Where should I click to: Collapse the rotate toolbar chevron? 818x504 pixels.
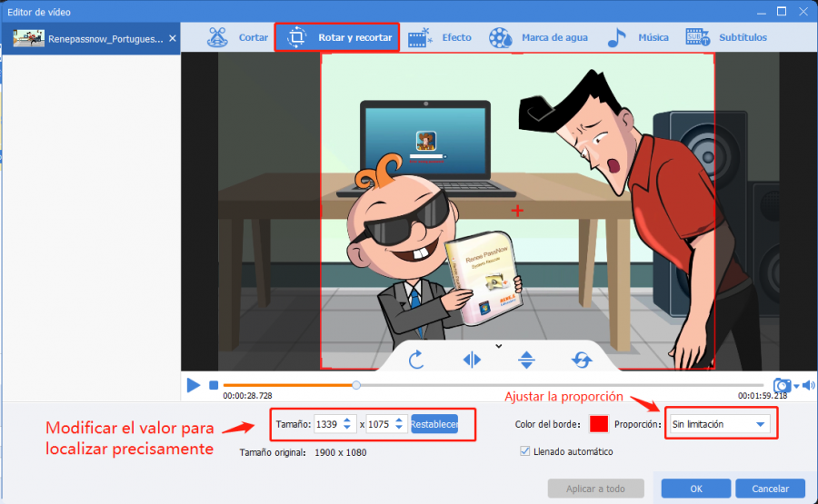(x=499, y=346)
